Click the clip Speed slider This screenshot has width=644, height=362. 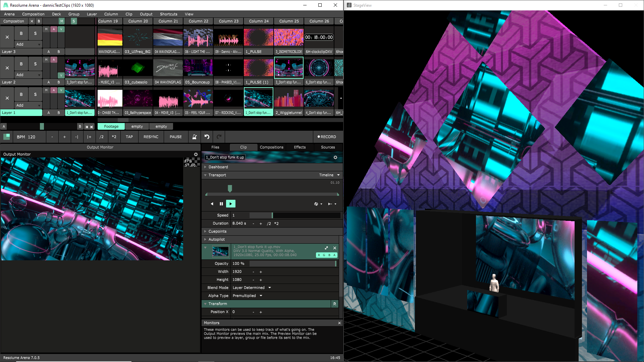coord(295,215)
